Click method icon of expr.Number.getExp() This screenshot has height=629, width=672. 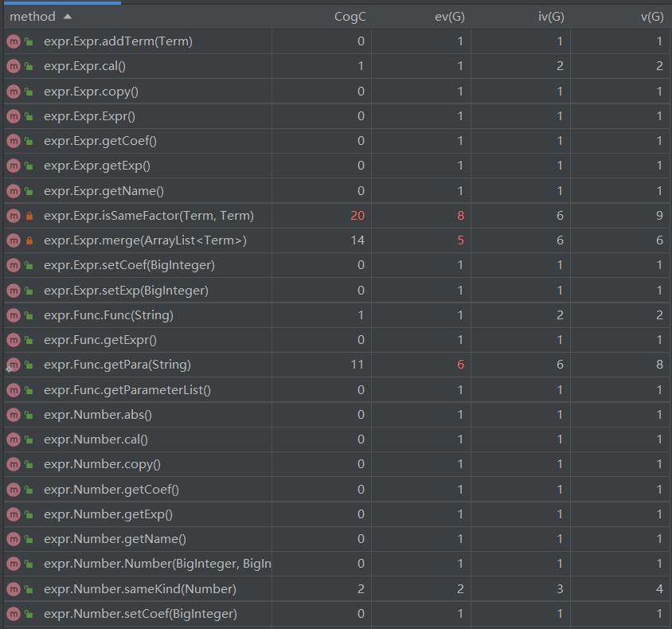coord(14,514)
